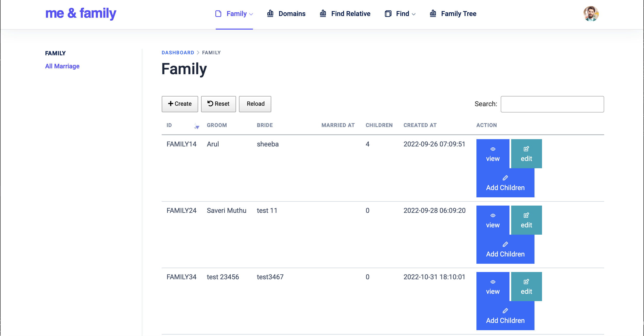Click the Create button
644x336 pixels.
tap(180, 104)
